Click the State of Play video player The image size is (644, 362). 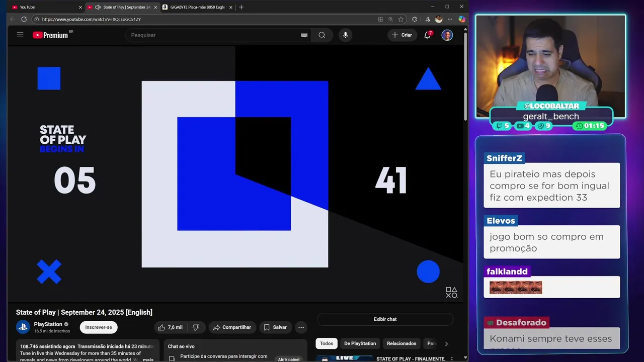click(x=235, y=174)
